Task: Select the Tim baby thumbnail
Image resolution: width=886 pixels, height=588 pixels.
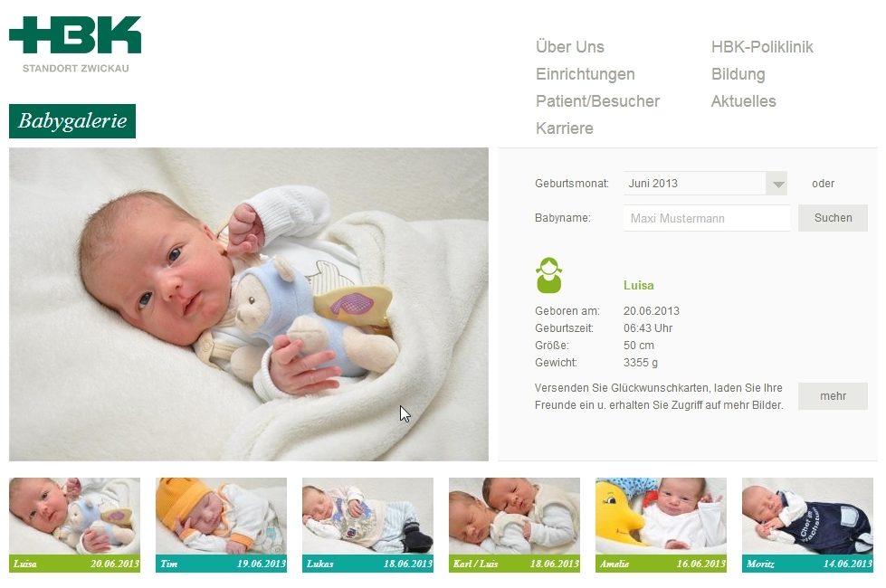Action: (221, 525)
